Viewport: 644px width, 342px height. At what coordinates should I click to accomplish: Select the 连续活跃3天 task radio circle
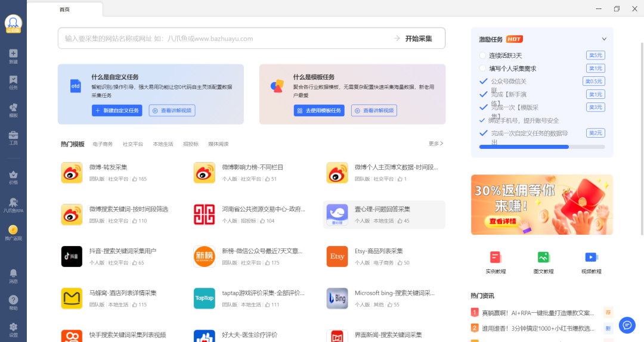482,55
